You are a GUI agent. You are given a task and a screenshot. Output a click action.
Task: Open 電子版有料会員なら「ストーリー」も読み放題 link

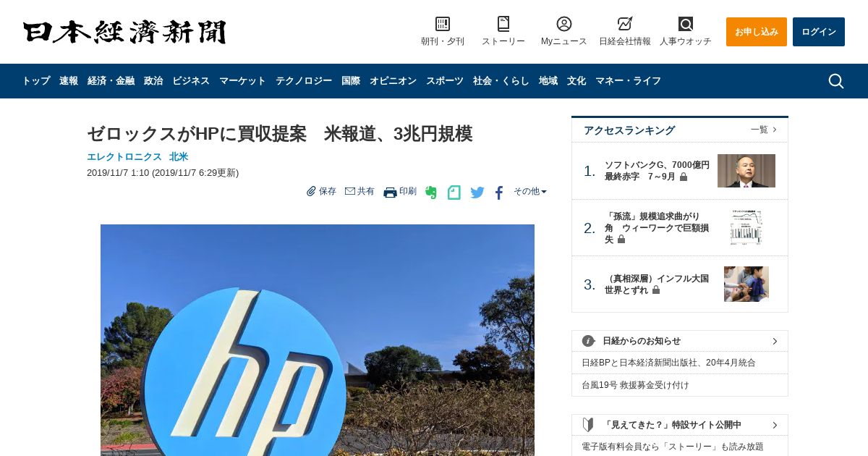[673, 447]
